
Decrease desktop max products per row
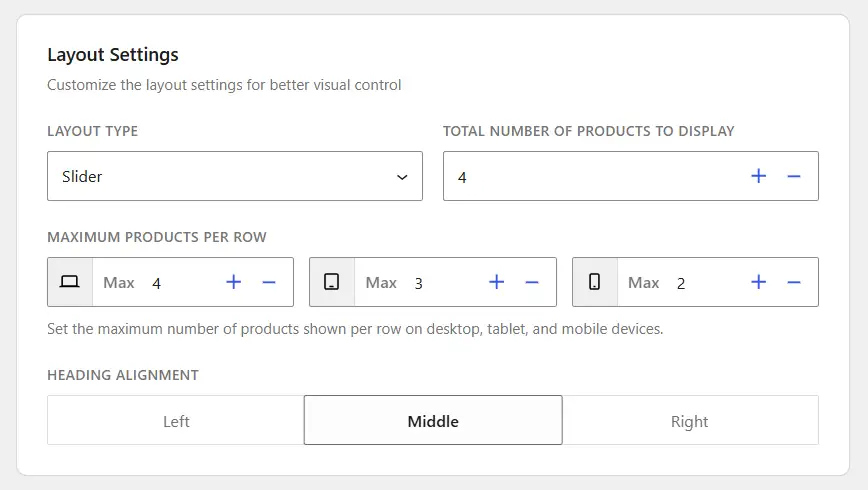pos(269,282)
